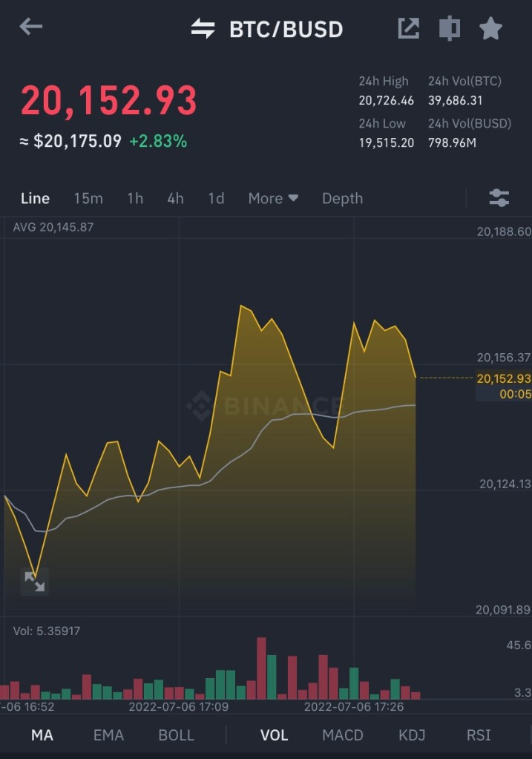
Task: Open the Depth chart view
Action: click(x=342, y=198)
